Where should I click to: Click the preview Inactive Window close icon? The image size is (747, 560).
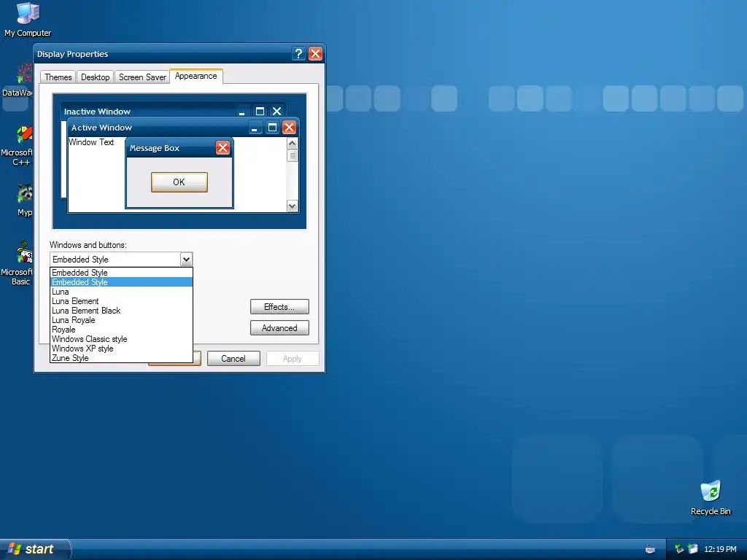(276, 112)
